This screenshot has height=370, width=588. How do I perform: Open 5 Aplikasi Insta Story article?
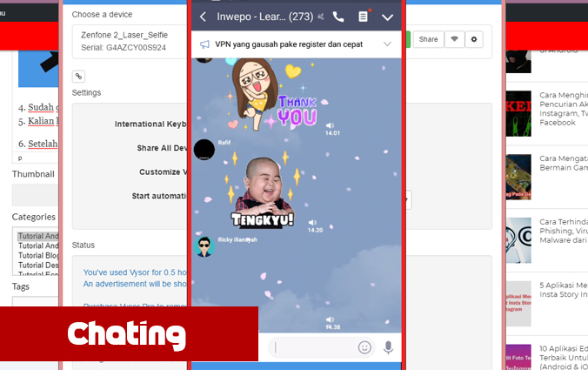coord(564,290)
